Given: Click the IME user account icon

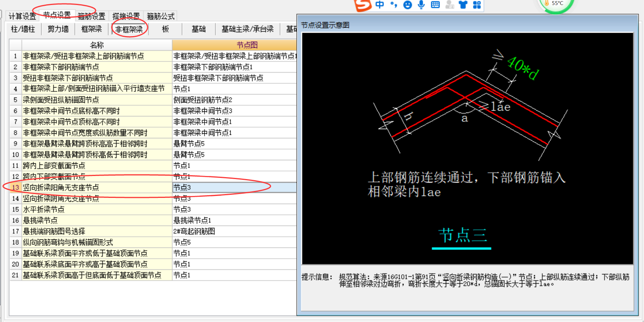Looking at the screenshot, I should pos(450,5).
